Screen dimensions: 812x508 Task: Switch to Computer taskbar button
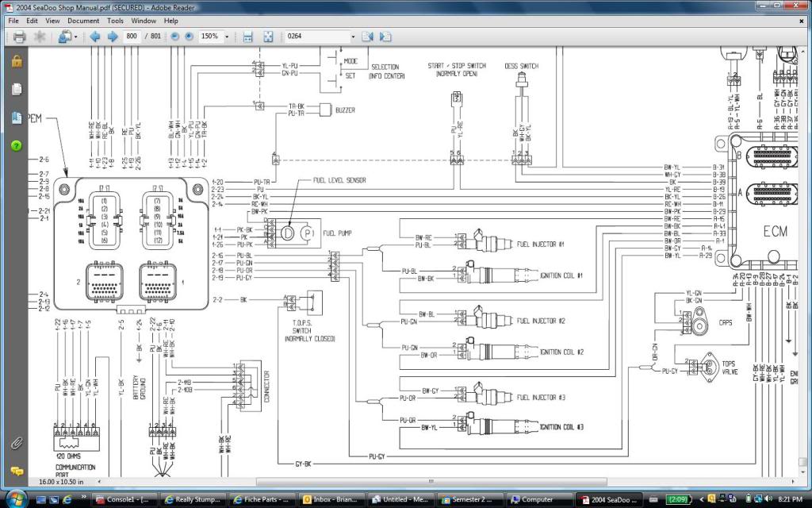(x=539, y=500)
